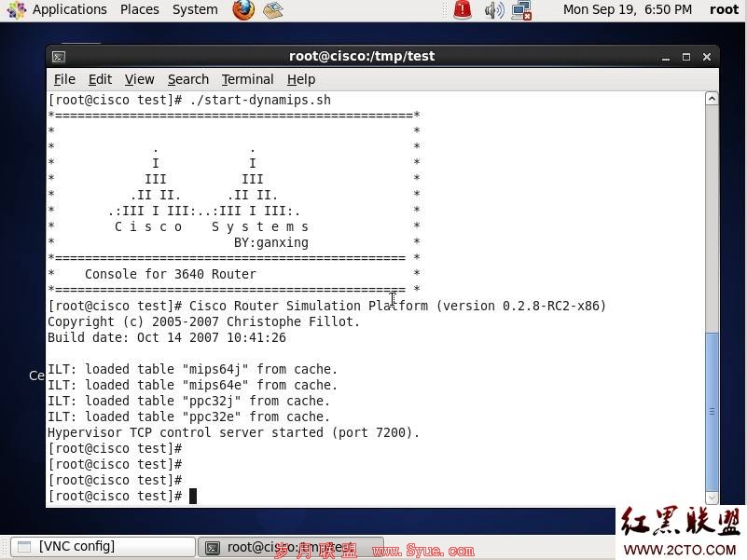The image size is (747, 560).
Task: Click the 'mips64e' loaded table line
Action: tap(192, 385)
